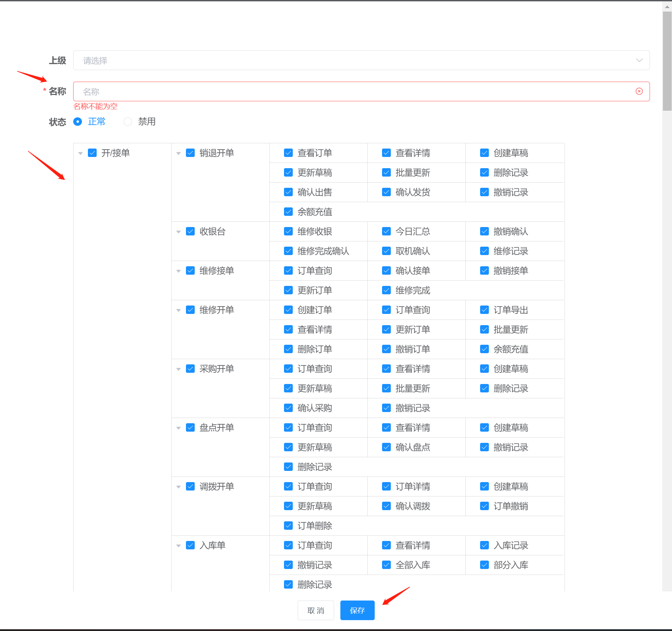Uncheck the 盘点开单 checkbox
The height and width of the screenshot is (631, 672).
point(190,427)
